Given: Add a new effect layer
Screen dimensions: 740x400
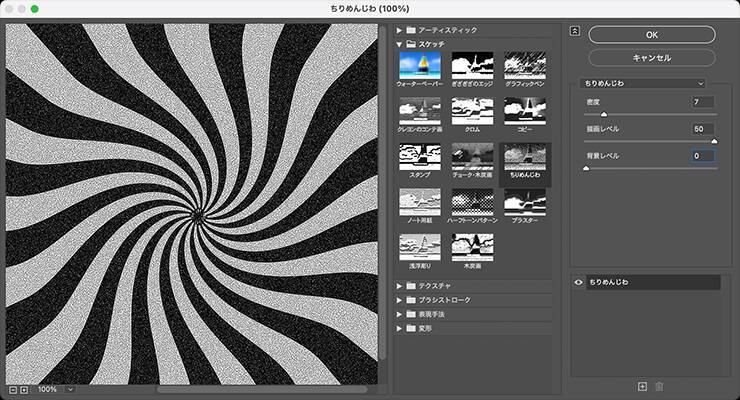Looking at the screenshot, I should click(643, 386).
